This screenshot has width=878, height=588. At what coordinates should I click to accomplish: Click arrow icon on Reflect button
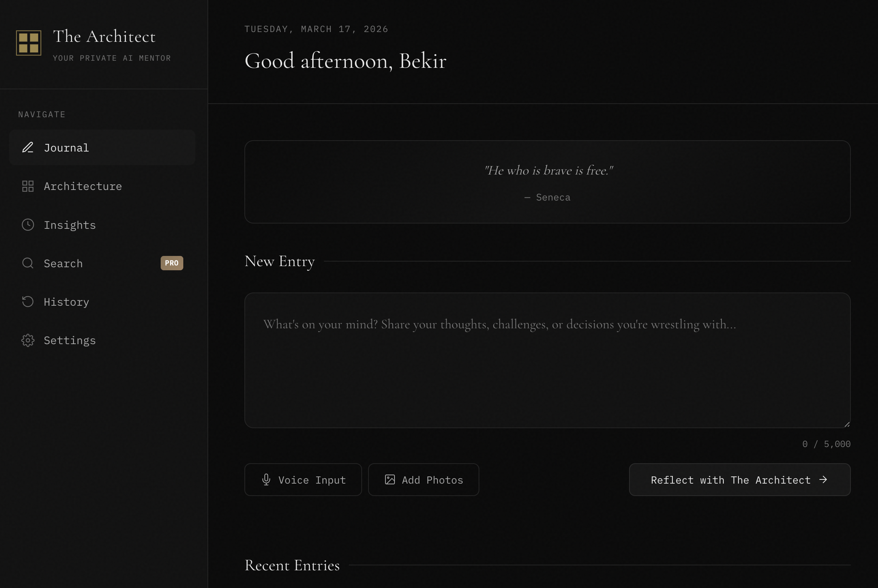823,479
